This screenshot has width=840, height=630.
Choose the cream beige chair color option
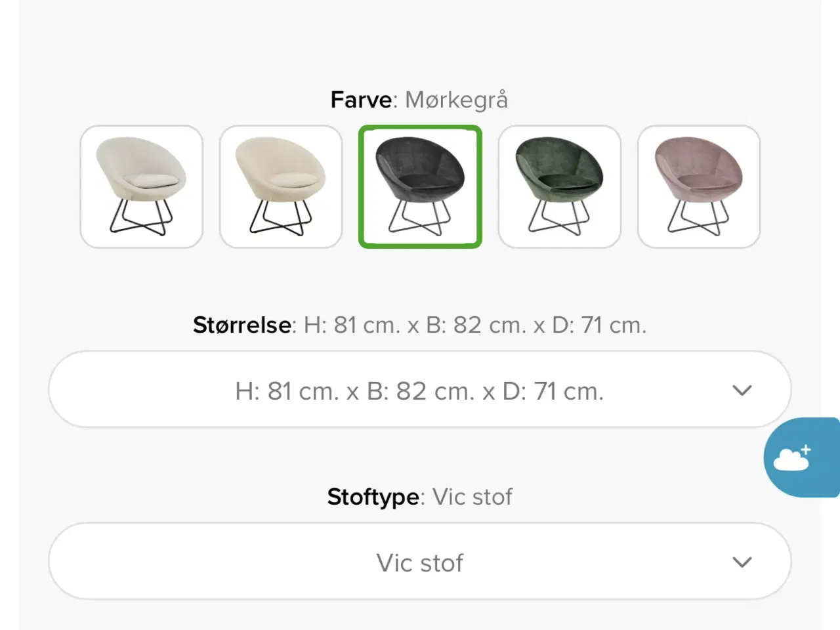click(x=281, y=187)
